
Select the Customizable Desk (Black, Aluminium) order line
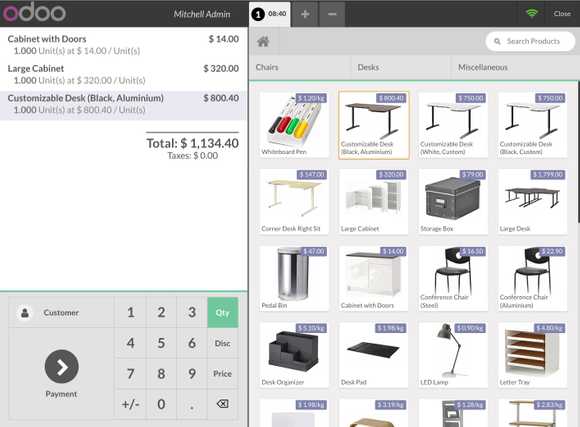[123, 105]
